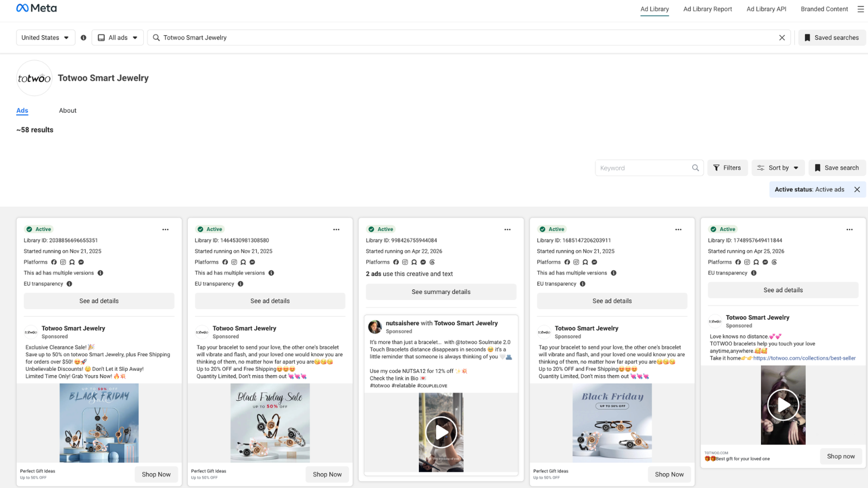The width and height of the screenshot is (868, 488).
Task: Click the search magnifier in Keyword field
Action: [695, 168]
